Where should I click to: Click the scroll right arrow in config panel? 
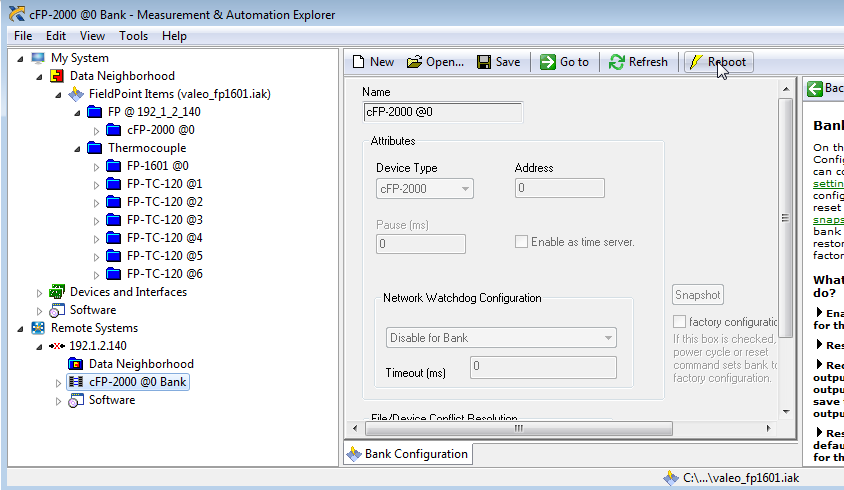769,429
